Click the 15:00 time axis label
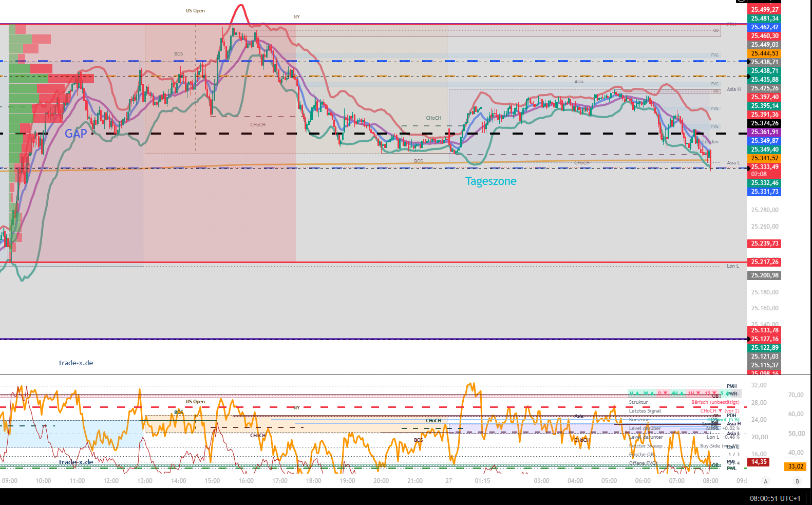Image resolution: width=812 pixels, height=505 pixels. [x=212, y=481]
